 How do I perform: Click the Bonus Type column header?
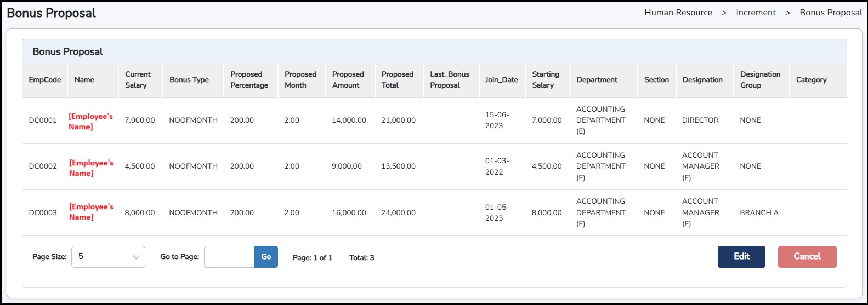click(x=189, y=80)
